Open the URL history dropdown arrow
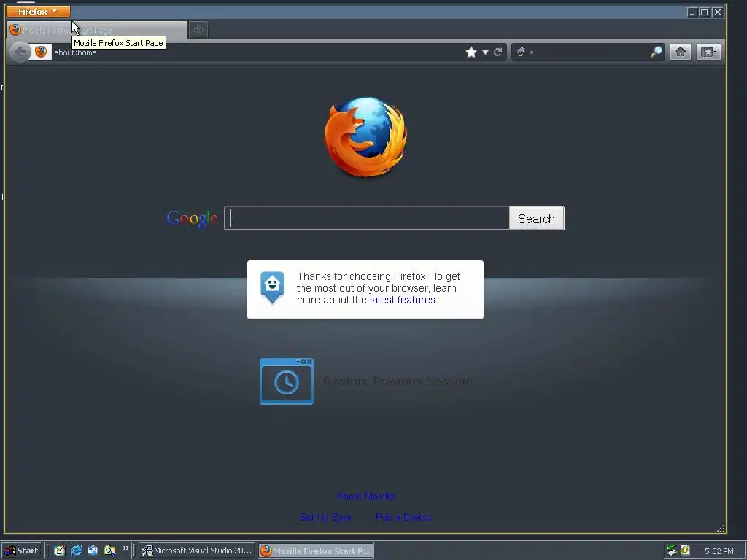Viewport: 747px width, 560px height. pyautogui.click(x=485, y=52)
